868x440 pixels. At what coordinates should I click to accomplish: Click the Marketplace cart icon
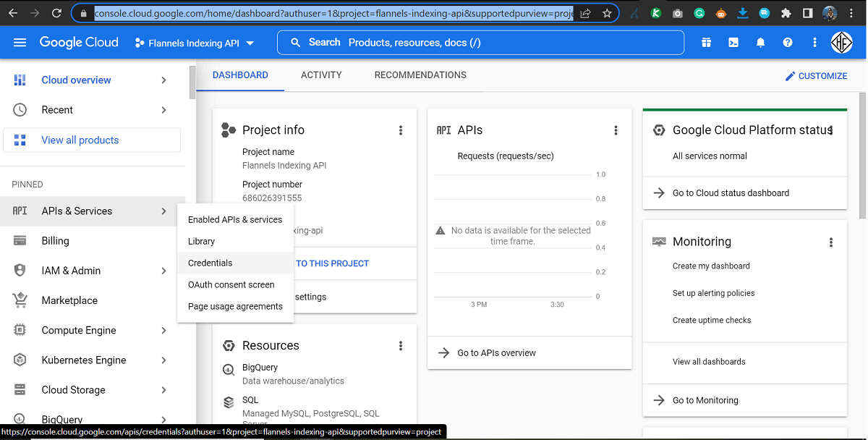click(20, 300)
